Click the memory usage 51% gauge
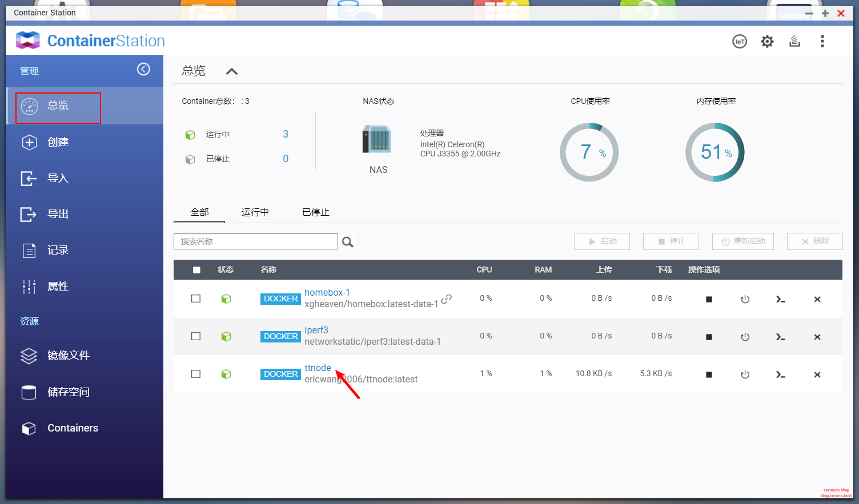This screenshot has width=859, height=504. coord(715,152)
